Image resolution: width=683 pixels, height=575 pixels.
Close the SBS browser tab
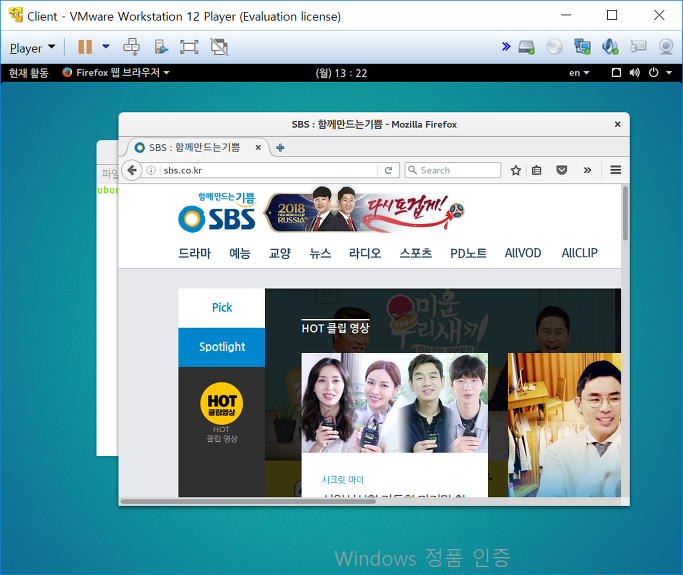258,147
